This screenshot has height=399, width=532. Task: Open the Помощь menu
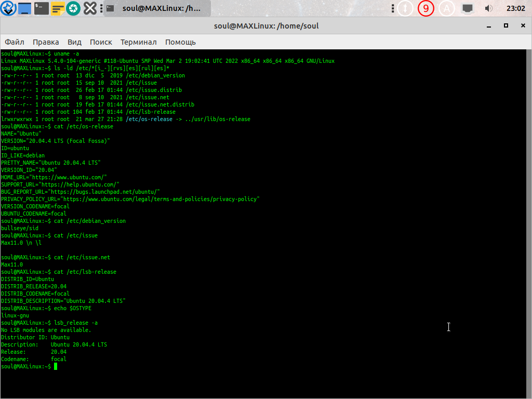(180, 42)
